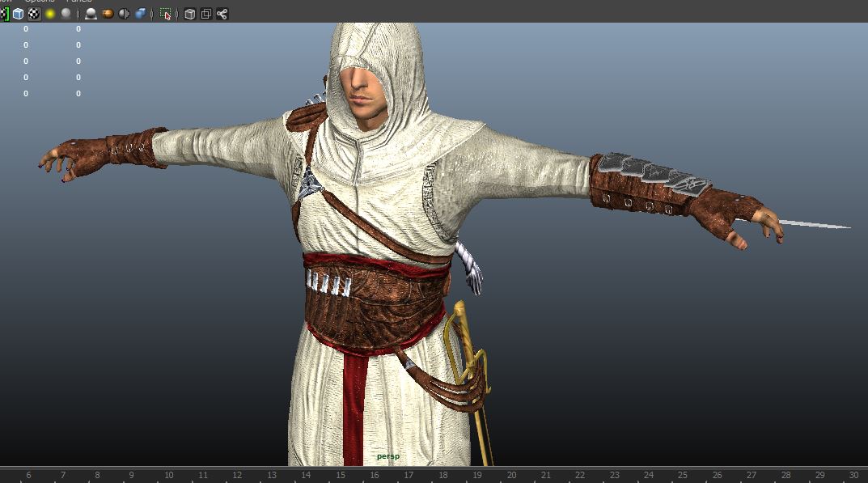This screenshot has width=868, height=483.
Task: Click the plain grey sphere toolbar icon
Action: 66,14
